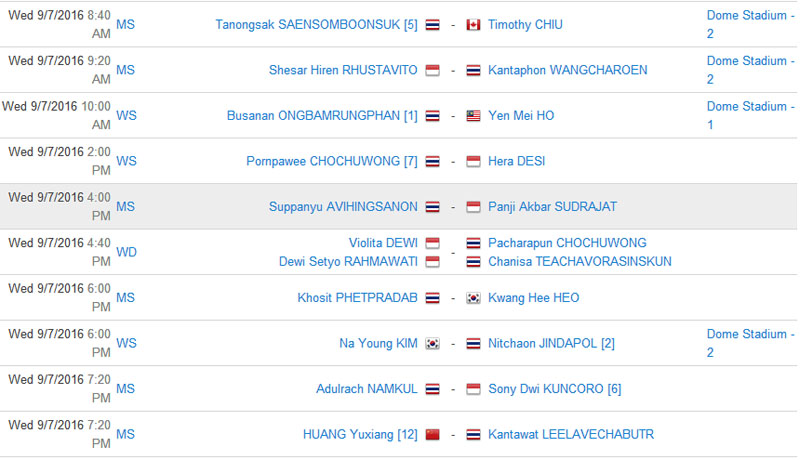Click China flag next to HUANG Yuxiang
Screen dimensions: 800x460
click(432, 435)
